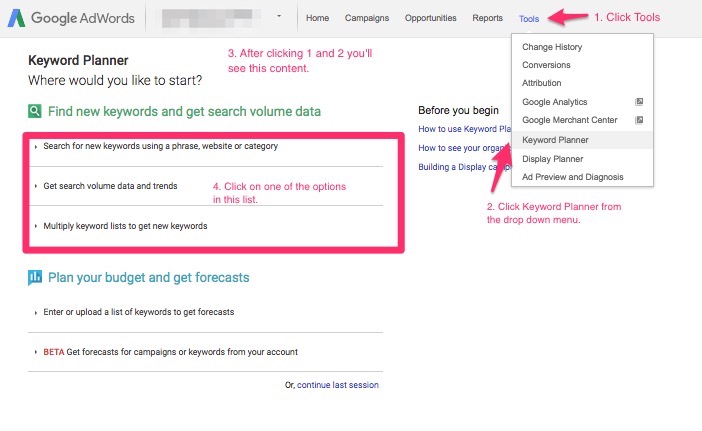Expand Multiply keyword lists to get new keywords
702x431 pixels.
125,226
